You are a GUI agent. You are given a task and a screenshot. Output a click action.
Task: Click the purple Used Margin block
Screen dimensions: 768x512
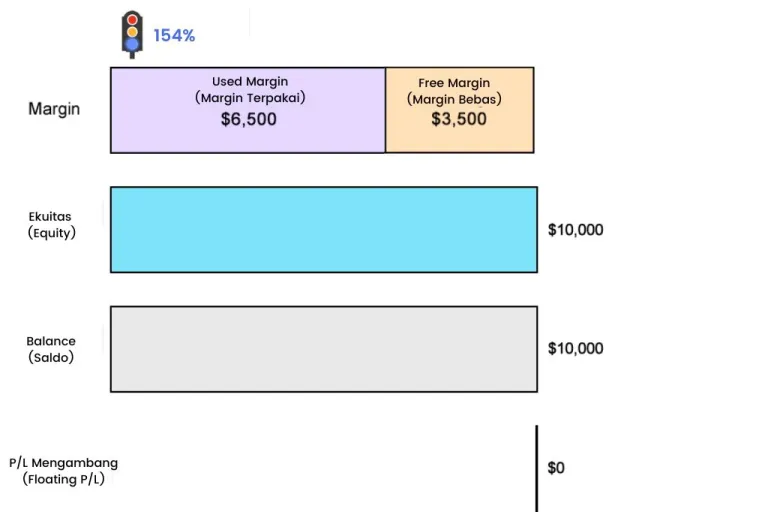click(248, 110)
